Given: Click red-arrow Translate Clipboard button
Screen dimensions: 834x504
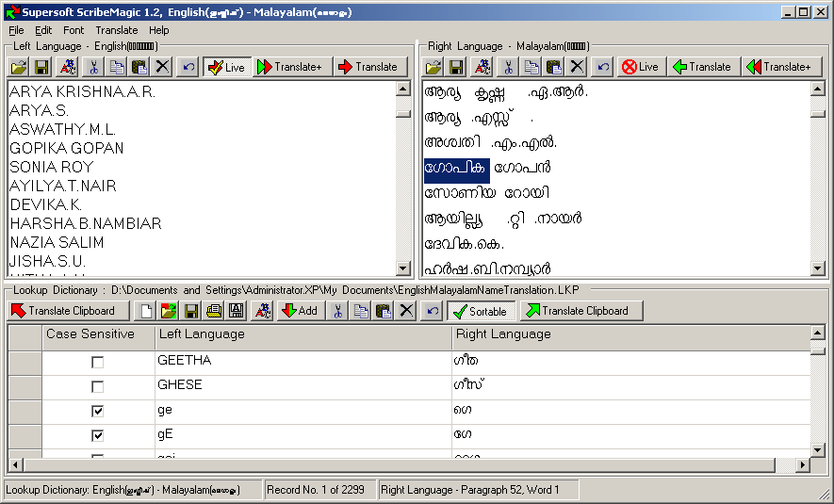Looking at the screenshot, I should [68, 311].
